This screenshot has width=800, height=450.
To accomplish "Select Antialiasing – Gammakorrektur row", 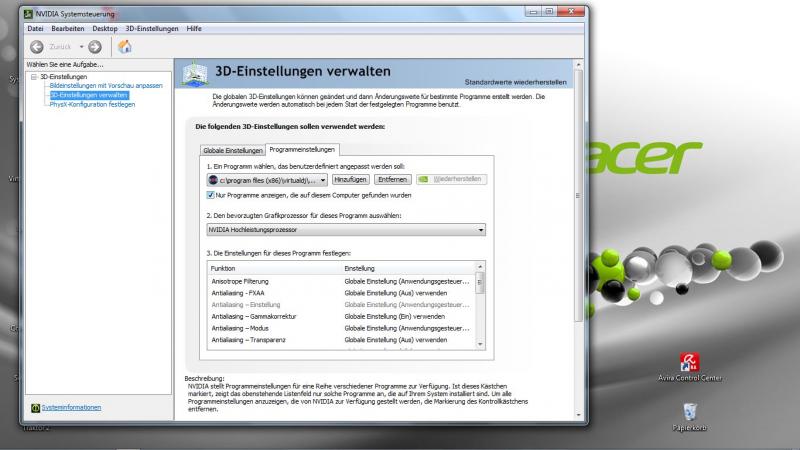I will [341, 317].
